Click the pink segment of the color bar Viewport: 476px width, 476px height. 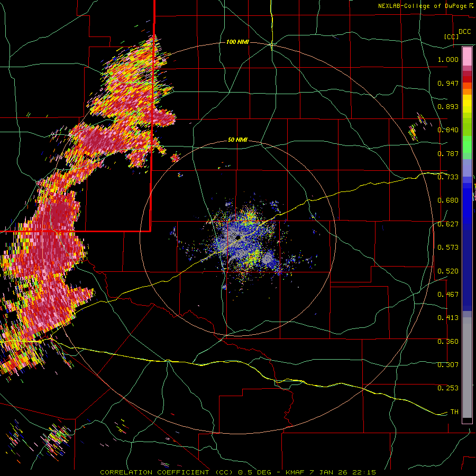click(467, 57)
